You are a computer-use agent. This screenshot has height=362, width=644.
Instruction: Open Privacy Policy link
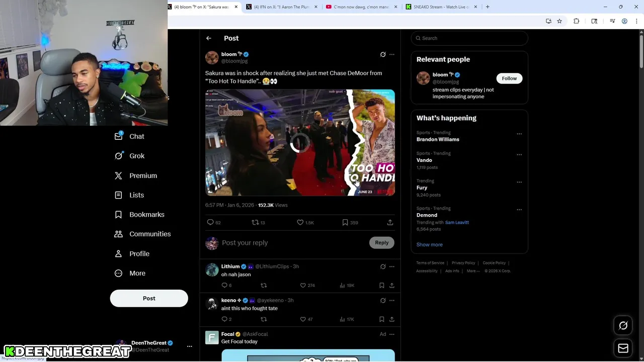pyautogui.click(x=463, y=263)
